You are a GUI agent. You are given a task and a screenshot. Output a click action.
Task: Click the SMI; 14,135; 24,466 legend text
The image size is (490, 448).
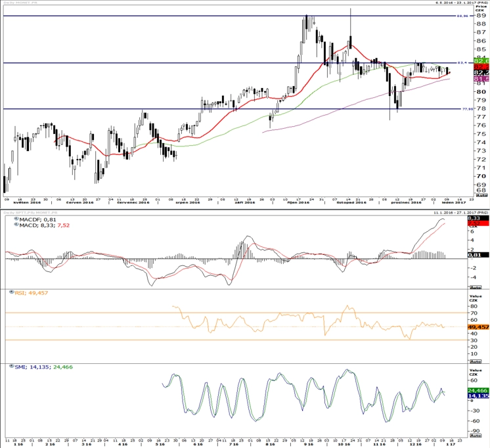tap(44, 367)
